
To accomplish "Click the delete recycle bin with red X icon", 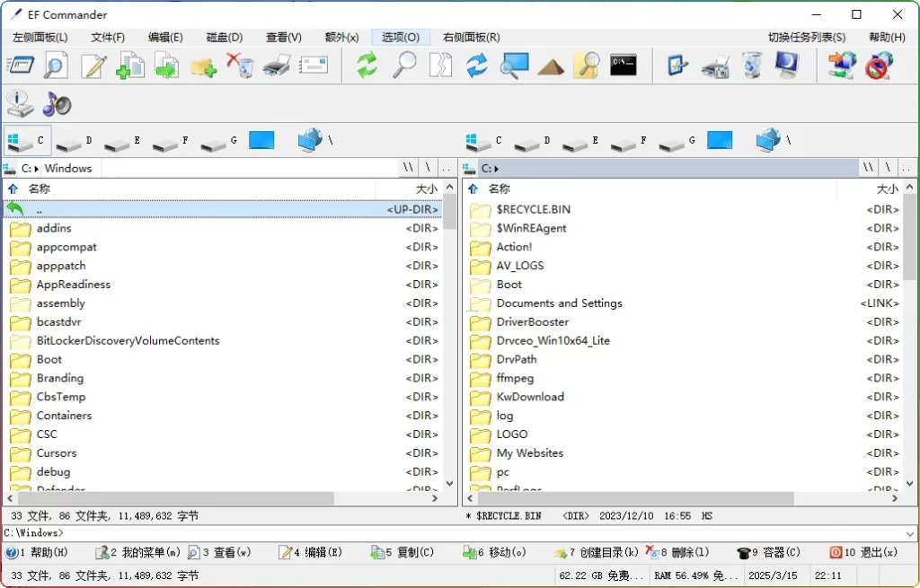I will 240,65.
